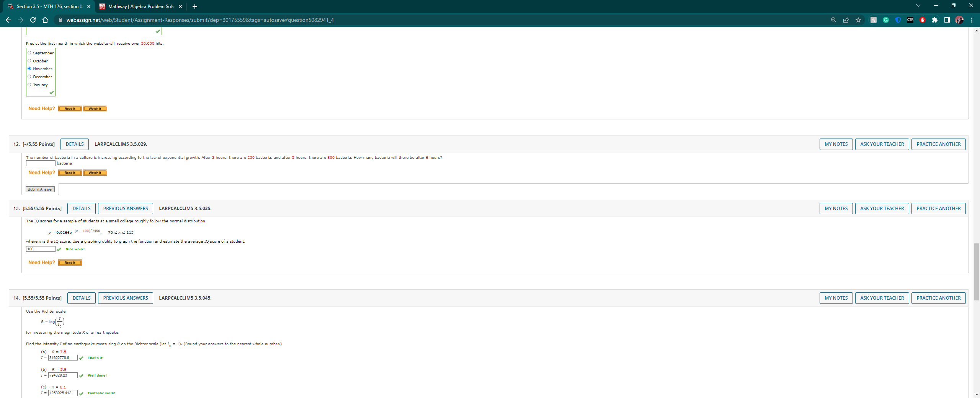Open the red hand ad blocker extension
Viewport: 980px width, 398px height.
tap(923, 20)
